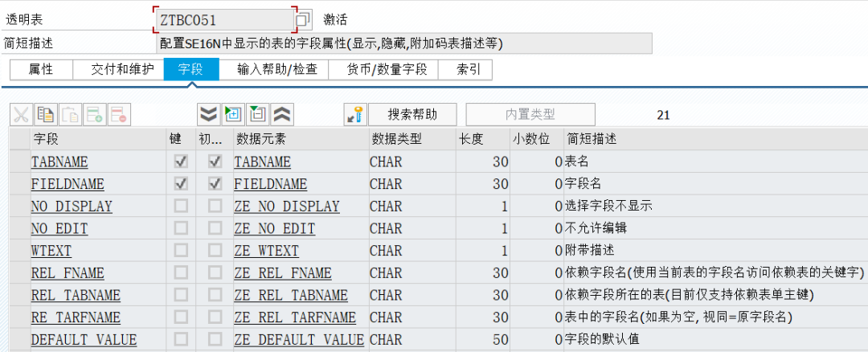This screenshot has width=868, height=352.
Task: Select the WTEXT row using its row selector
Action: point(19,251)
